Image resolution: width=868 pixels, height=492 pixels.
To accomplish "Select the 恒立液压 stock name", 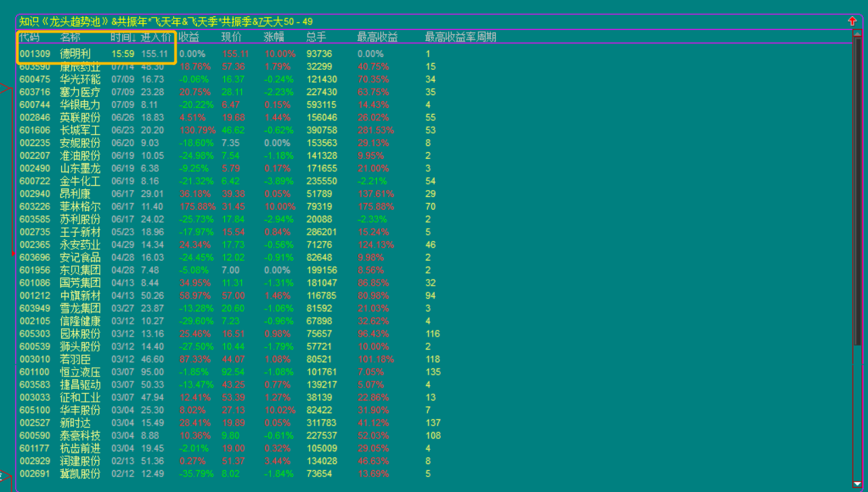I will [x=80, y=372].
